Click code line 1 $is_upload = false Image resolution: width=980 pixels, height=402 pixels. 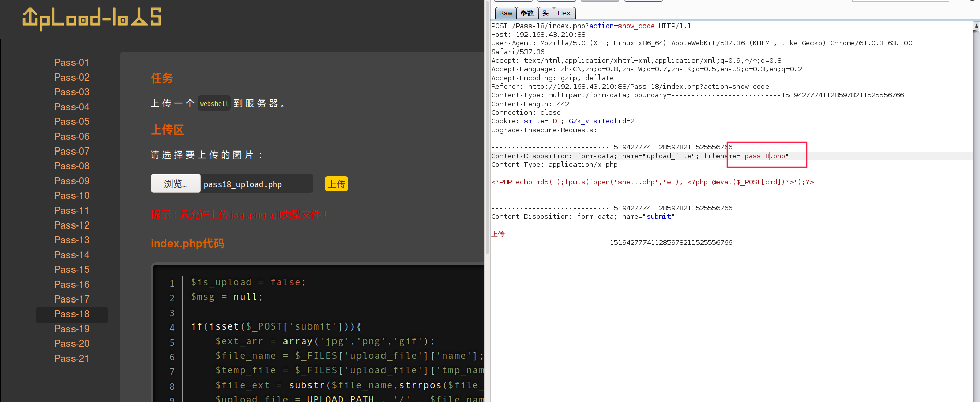pyautogui.click(x=248, y=282)
